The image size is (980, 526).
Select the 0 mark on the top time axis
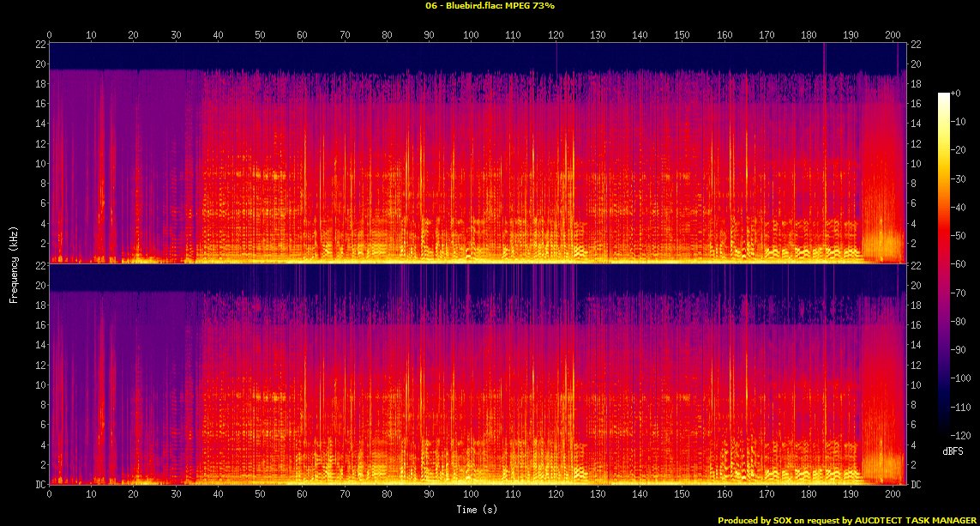pos(50,35)
